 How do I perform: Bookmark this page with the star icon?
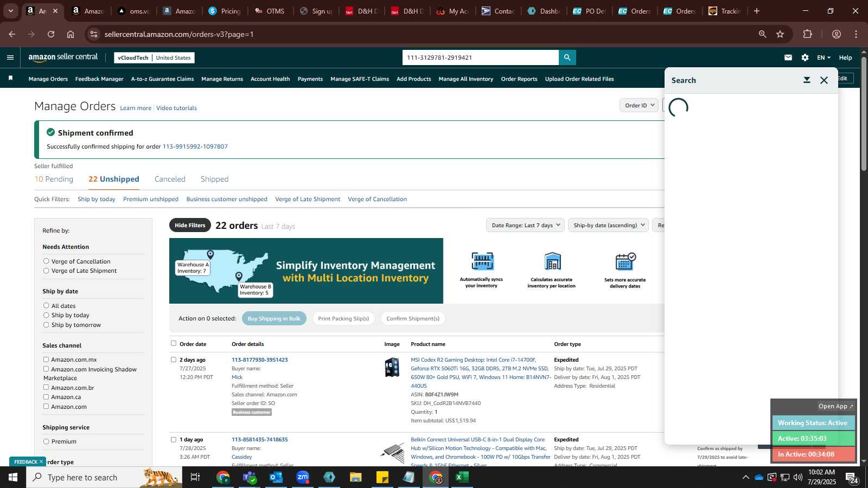click(x=780, y=34)
